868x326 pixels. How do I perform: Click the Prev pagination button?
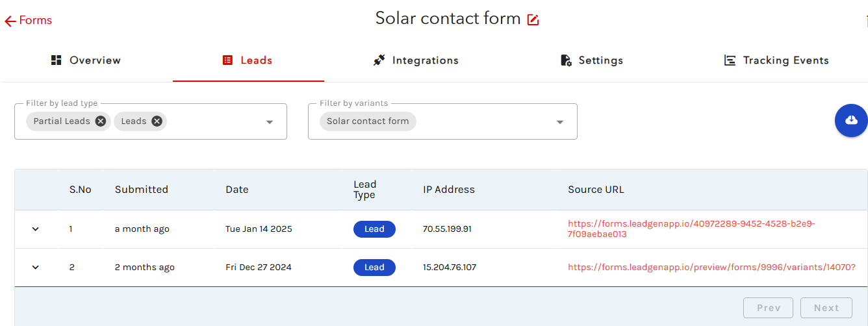click(768, 308)
